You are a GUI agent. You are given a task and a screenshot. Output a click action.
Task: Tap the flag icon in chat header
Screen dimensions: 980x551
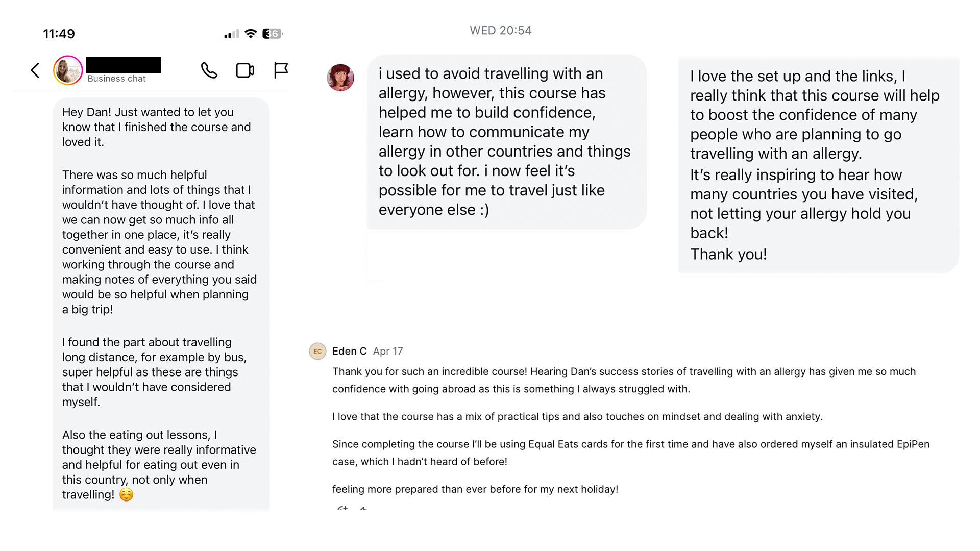click(281, 70)
